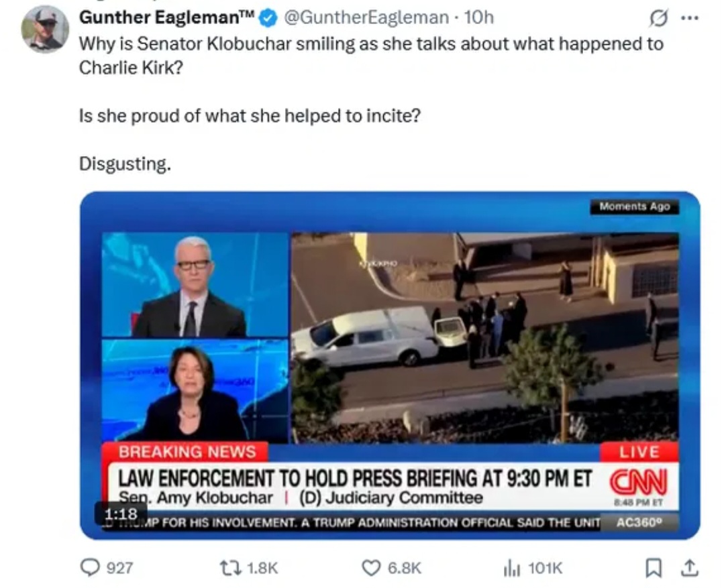Click the 927 replies count
Image resolution: width=724 pixels, height=588 pixels.
click(x=119, y=568)
